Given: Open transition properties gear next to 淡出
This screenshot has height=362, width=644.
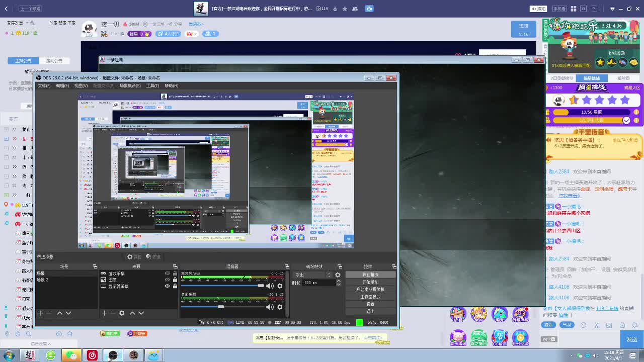Looking at the screenshot, I should coord(338,275).
